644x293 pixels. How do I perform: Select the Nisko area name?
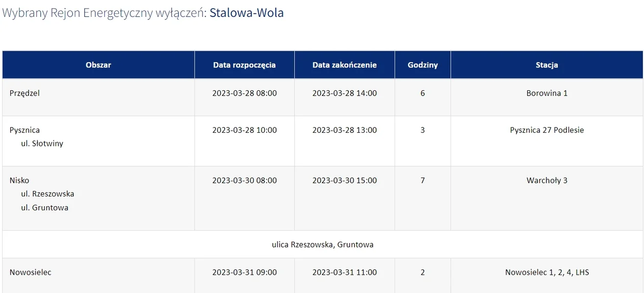pyautogui.click(x=19, y=180)
